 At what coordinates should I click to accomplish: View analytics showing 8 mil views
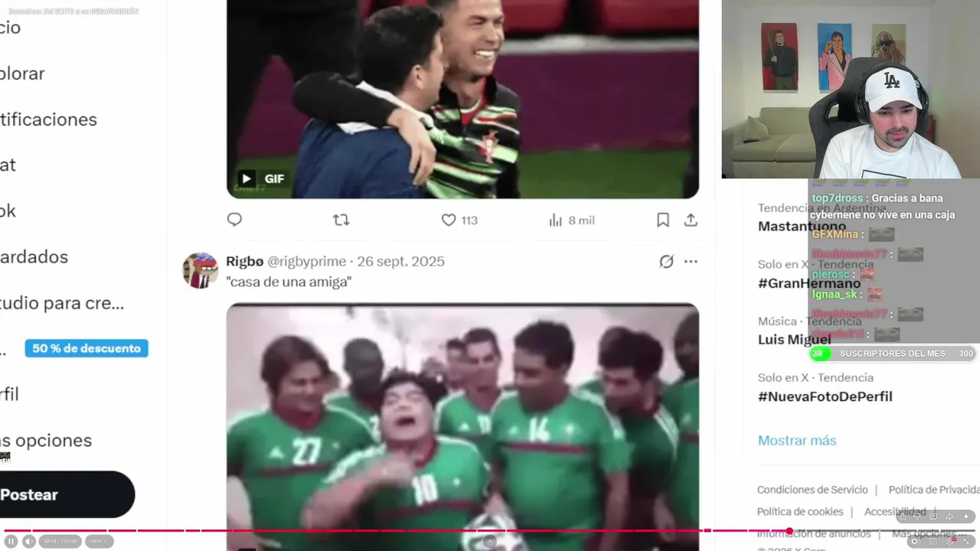pos(571,220)
